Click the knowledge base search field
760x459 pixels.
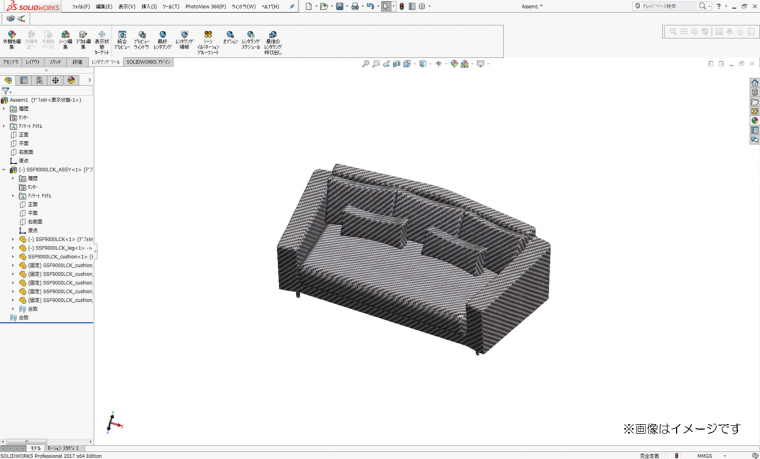click(669, 6)
